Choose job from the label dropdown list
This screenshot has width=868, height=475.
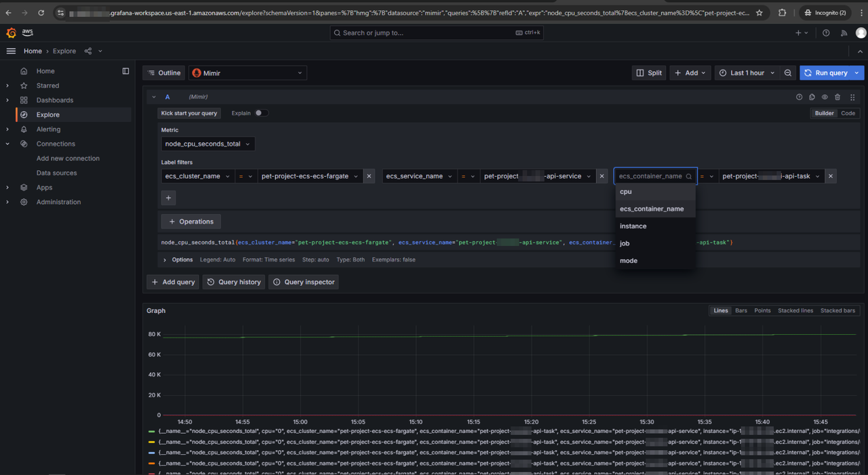pos(655,243)
